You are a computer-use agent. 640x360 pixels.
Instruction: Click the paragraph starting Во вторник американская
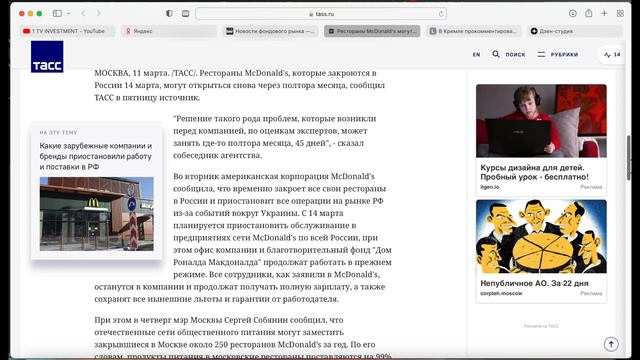coord(243,238)
